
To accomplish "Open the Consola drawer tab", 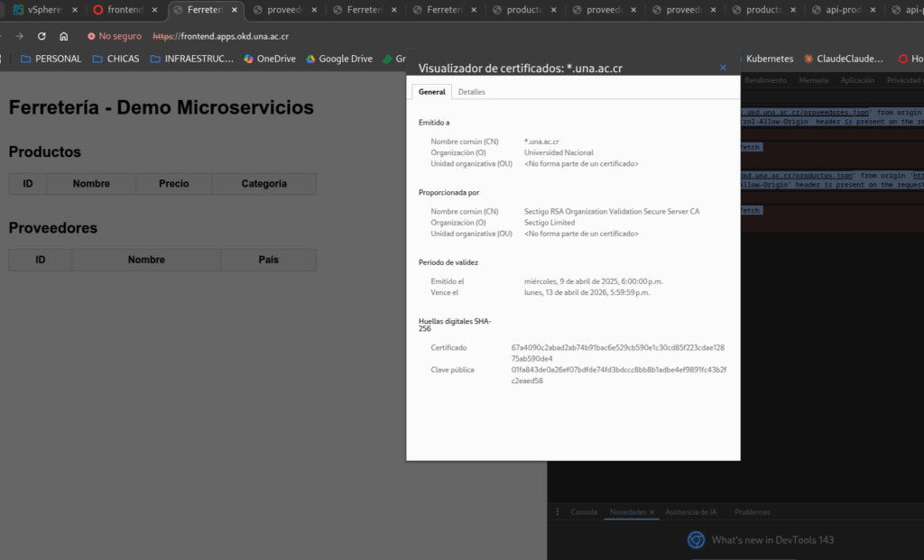I will tap(584, 512).
